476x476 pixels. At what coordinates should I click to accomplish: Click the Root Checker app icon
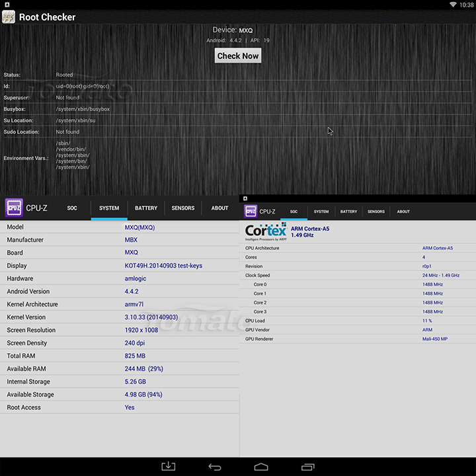click(x=8, y=17)
